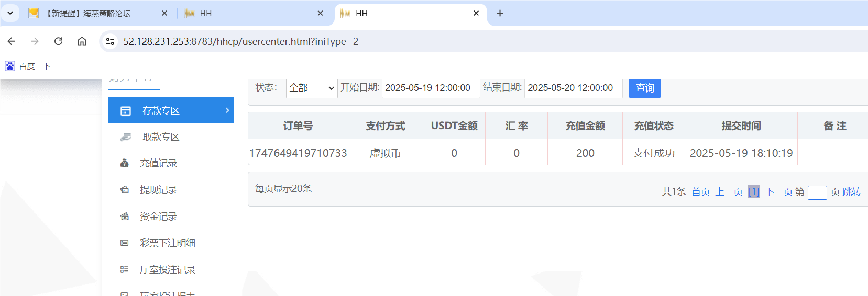Viewport: 868px width, 296px height.
Task: Reload the current page
Action: pyautogui.click(x=58, y=41)
